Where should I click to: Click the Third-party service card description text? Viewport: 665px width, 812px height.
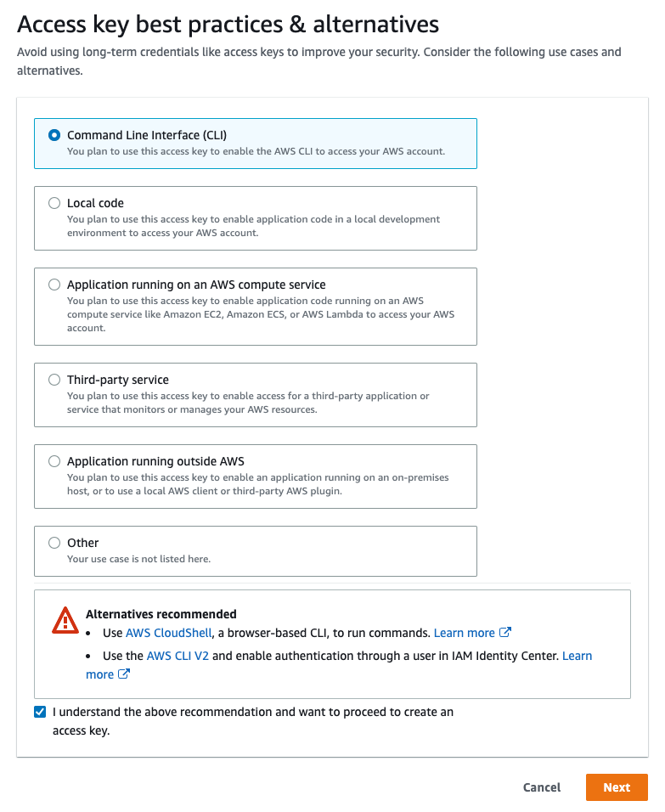[x=248, y=403]
